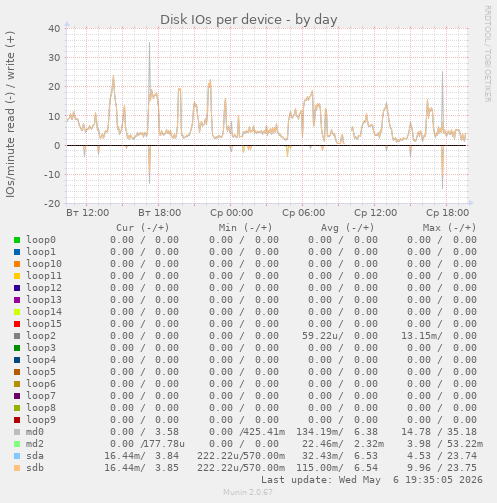497x503 pixels.
Task: Click the loop9 dark red legend swatch
Action: click(x=17, y=420)
